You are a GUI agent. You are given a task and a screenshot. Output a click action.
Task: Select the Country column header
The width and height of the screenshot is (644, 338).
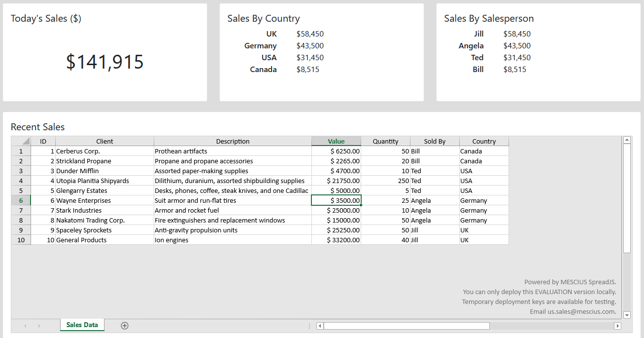pyautogui.click(x=484, y=141)
